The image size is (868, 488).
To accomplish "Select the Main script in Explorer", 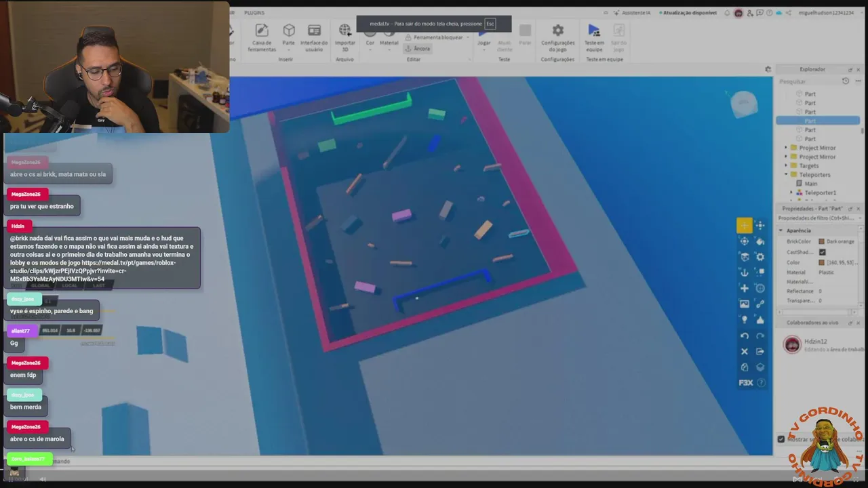I will pos(810,184).
